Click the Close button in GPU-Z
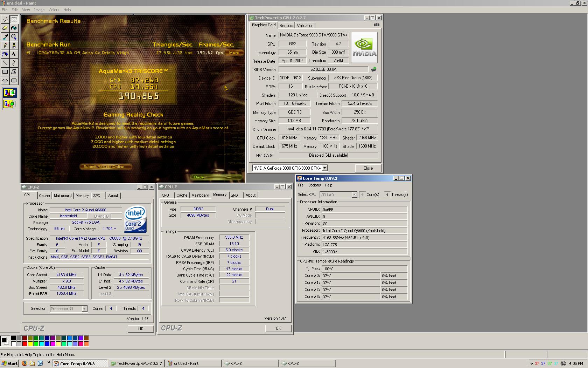 (x=368, y=168)
